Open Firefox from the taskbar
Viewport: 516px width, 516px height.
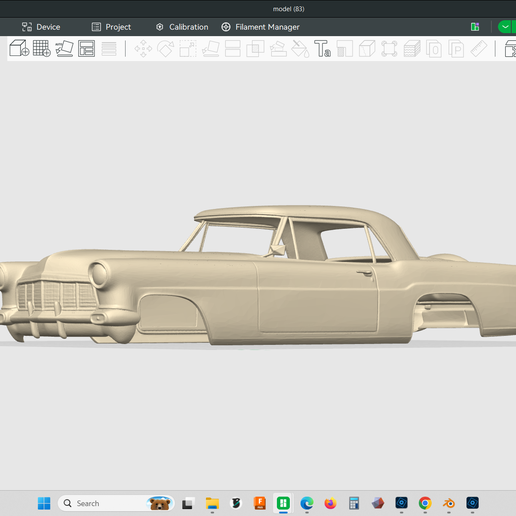pyautogui.click(x=330, y=503)
